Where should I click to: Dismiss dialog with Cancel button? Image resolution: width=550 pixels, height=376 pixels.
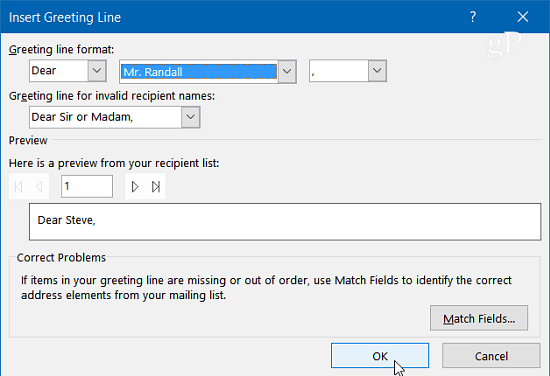point(491,356)
